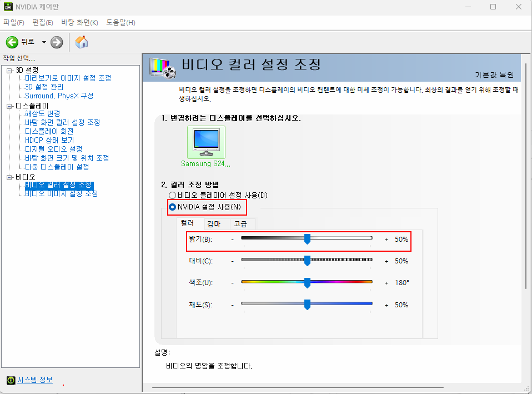The image size is (532, 394).
Task: Open 3D 설정 관리 in the tree
Action: point(44,87)
